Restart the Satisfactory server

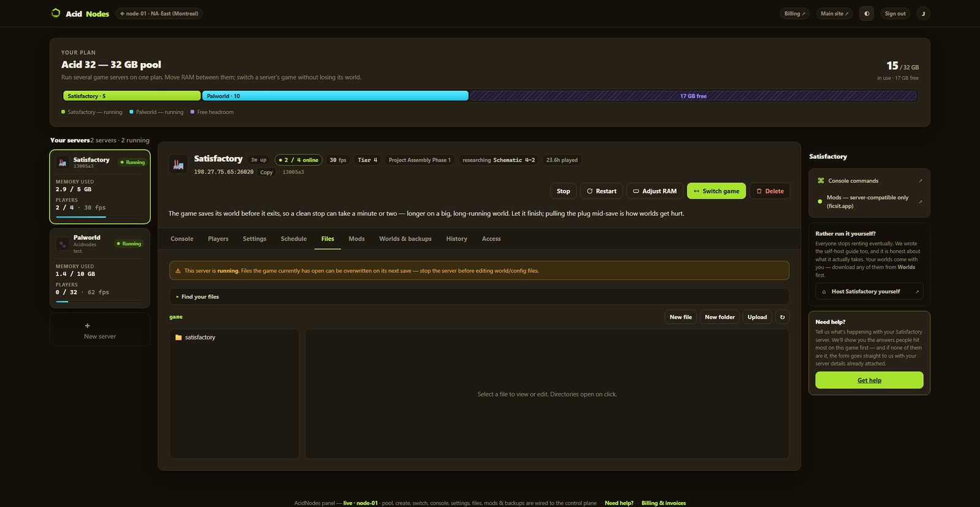601,191
